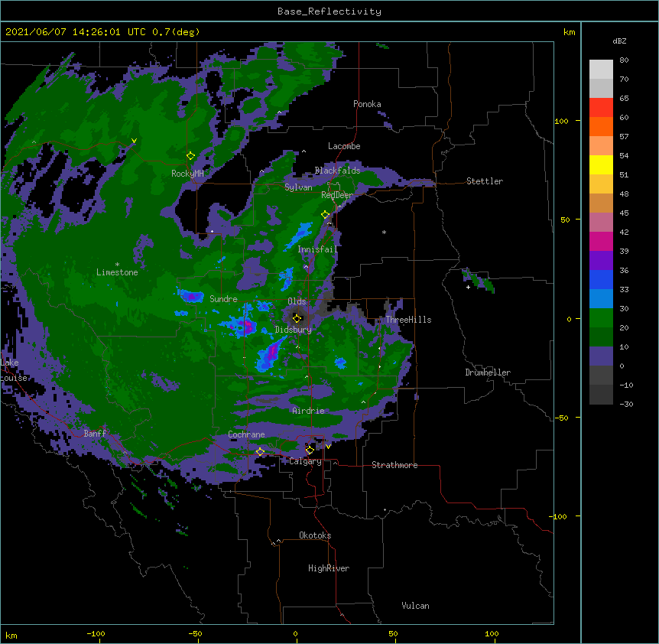This screenshot has width=659, height=644.
Task: Select the Innisfail label
Action: (317, 249)
